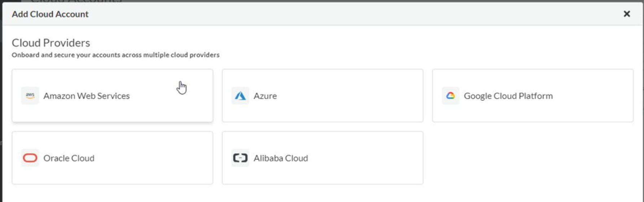
Task: Choose the Google Cloud Platform provider card
Action: point(533,96)
